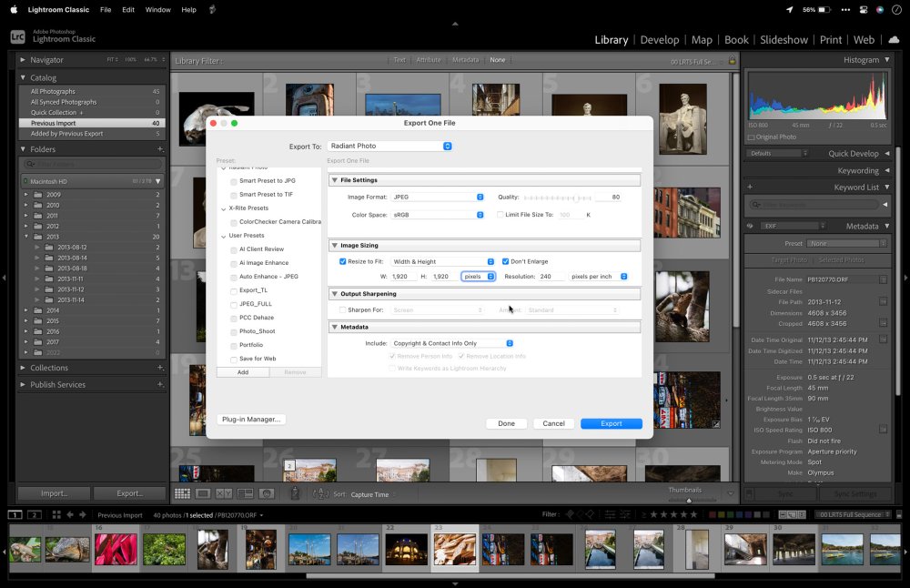This screenshot has width=910, height=588.
Task: Open the Window menu in menu bar
Action: 158,9
